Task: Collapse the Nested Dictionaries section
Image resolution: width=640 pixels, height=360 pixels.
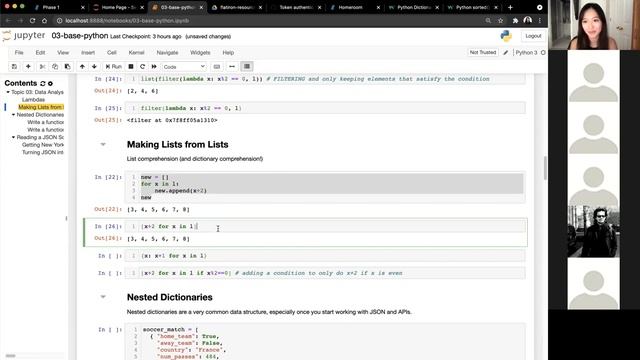Action: pos(103,297)
